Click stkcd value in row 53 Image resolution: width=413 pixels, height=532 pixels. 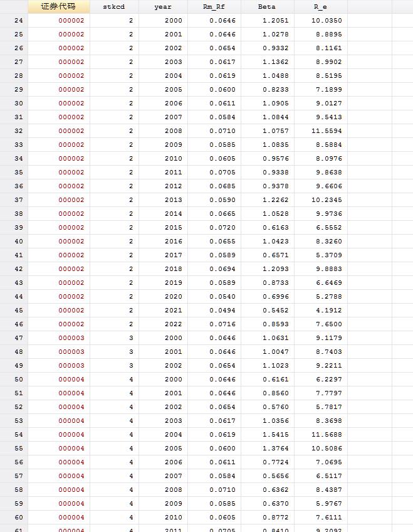coord(131,421)
